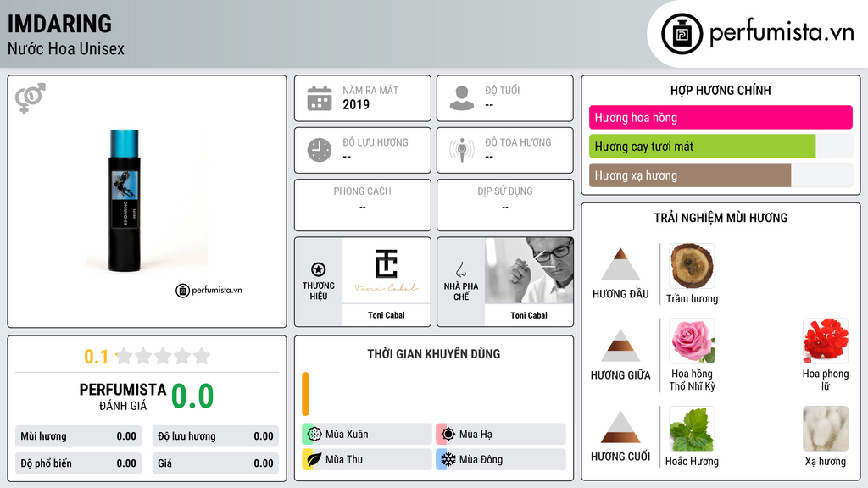The image size is (868, 488).
Task: Click the Toni Cabal perfumer name label
Action: point(529,315)
